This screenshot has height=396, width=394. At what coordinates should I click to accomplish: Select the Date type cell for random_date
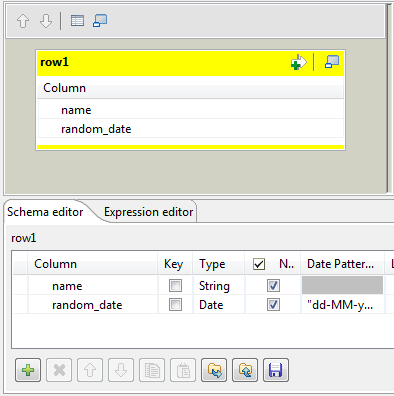219,305
